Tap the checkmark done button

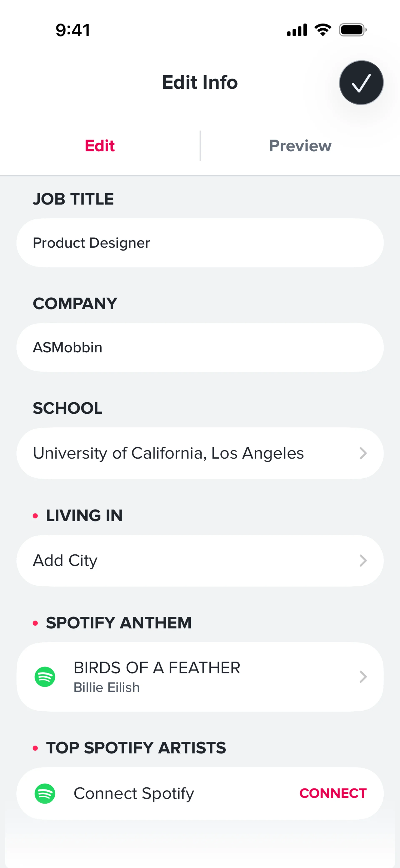pos(361,83)
